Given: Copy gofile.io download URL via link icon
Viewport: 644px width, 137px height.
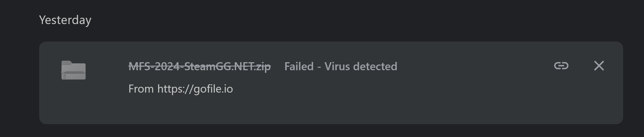Looking at the screenshot, I should click(x=561, y=66).
